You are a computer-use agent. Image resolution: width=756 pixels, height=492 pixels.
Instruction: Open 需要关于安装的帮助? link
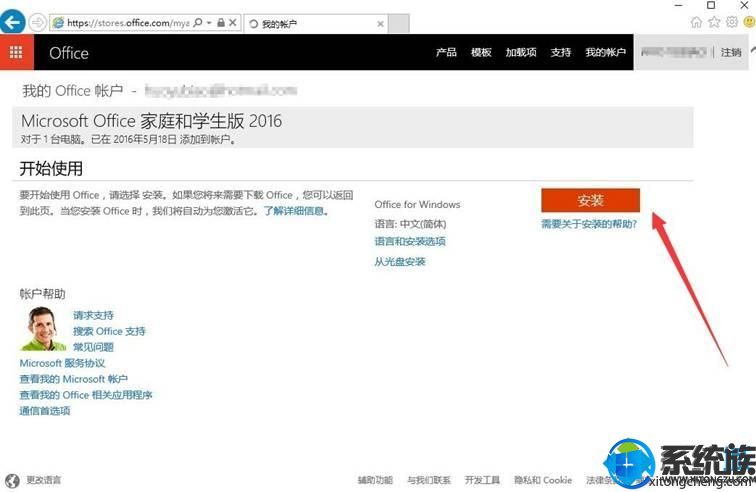[589, 224]
